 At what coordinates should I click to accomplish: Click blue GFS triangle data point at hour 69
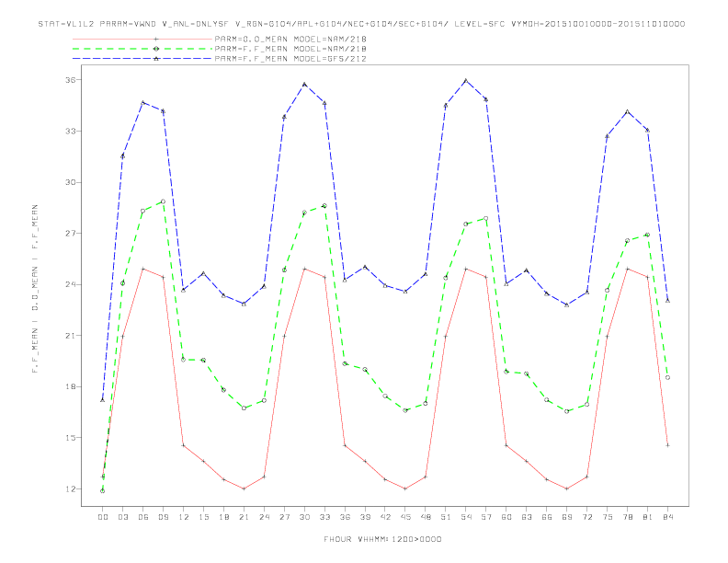(567, 304)
